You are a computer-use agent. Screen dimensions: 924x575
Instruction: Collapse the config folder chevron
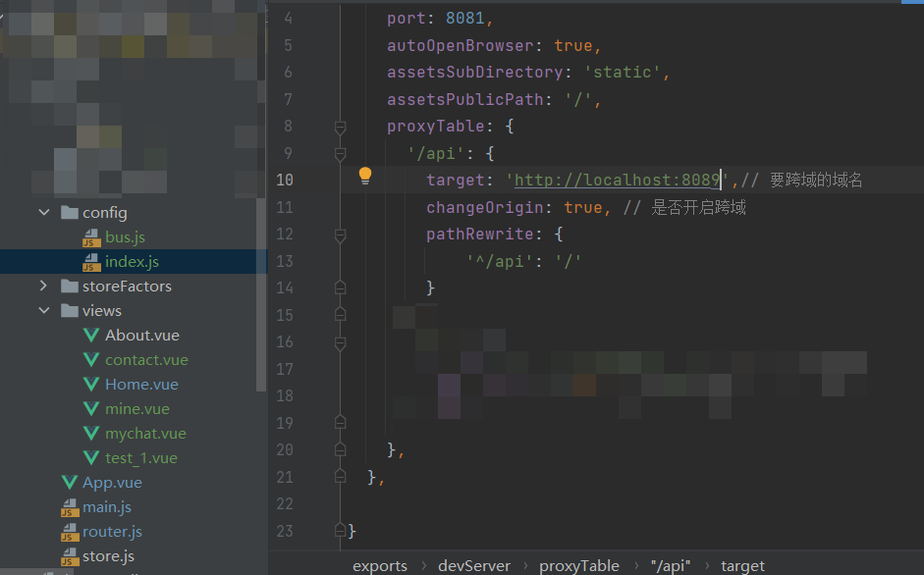(44, 212)
